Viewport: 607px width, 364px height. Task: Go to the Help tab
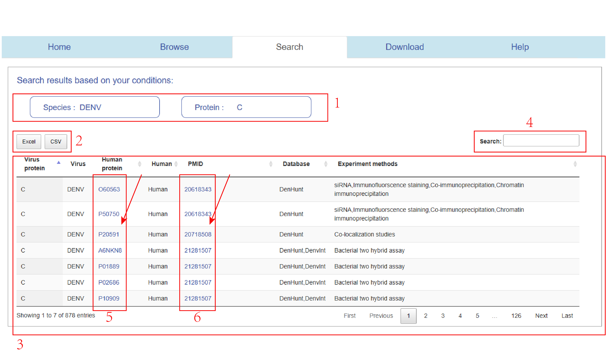coord(520,47)
